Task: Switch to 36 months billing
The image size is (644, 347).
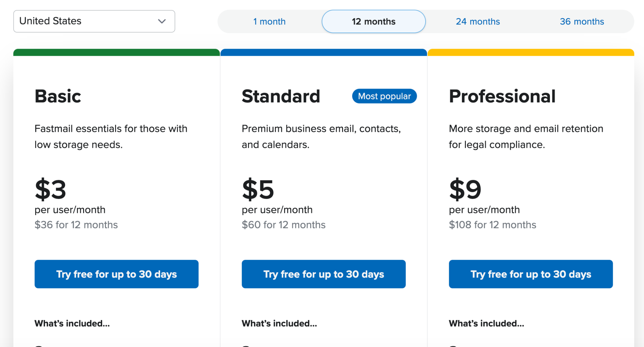Action: tap(582, 21)
